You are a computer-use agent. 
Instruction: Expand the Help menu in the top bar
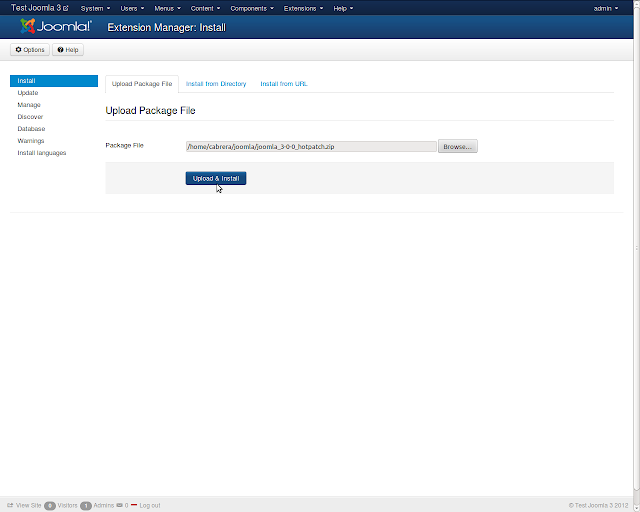[343, 8]
